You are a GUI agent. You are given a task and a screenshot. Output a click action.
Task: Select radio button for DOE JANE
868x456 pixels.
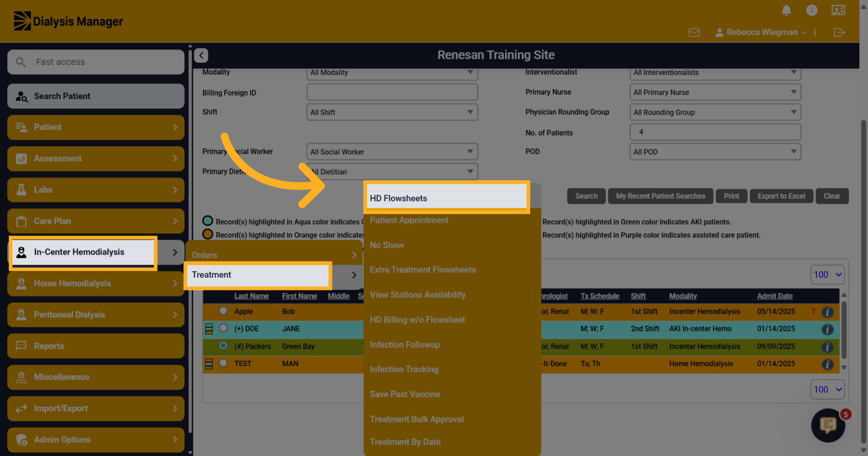tap(223, 328)
